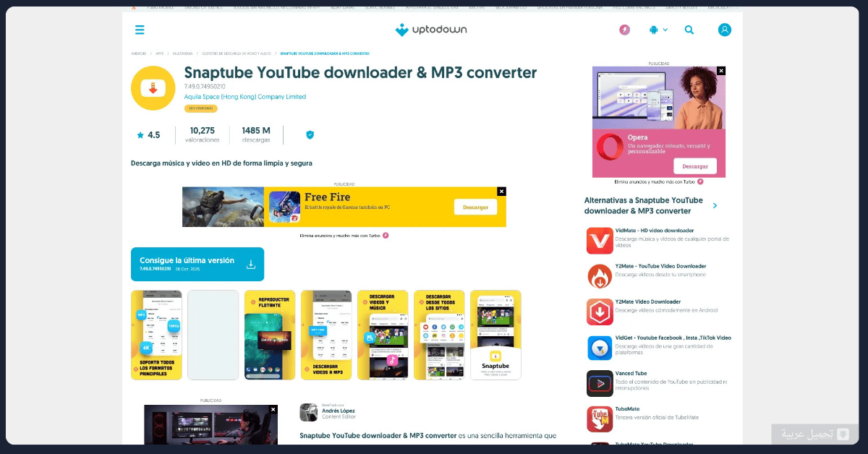Go to Uptodown home via logo

click(x=431, y=30)
